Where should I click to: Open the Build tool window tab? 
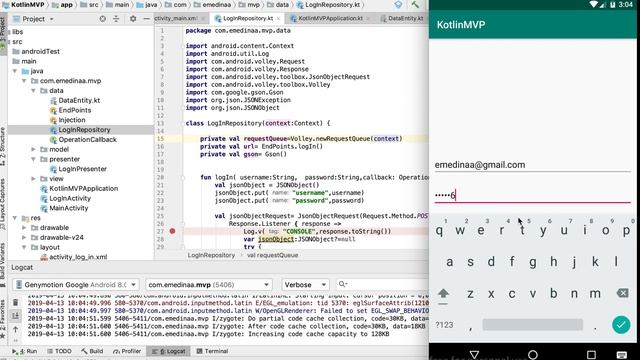pos(92,351)
